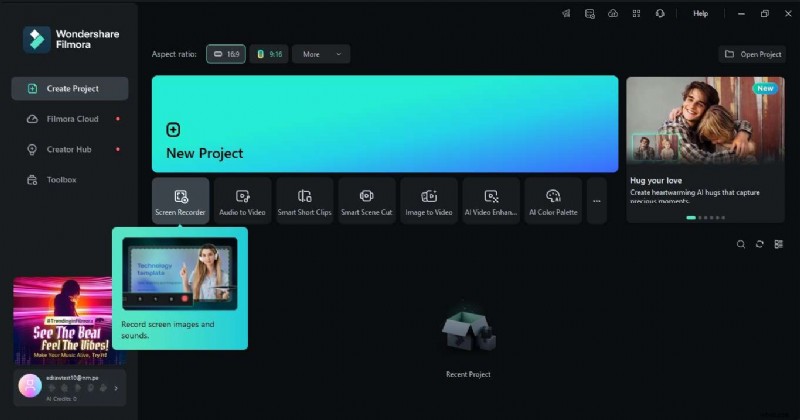The width and height of the screenshot is (800, 420).
Task: Start the Smart Scene Cut tool
Action: tap(366, 201)
